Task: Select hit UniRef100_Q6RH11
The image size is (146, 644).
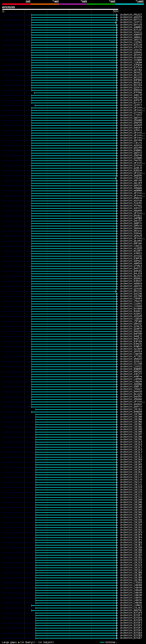Action: coord(131,37)
